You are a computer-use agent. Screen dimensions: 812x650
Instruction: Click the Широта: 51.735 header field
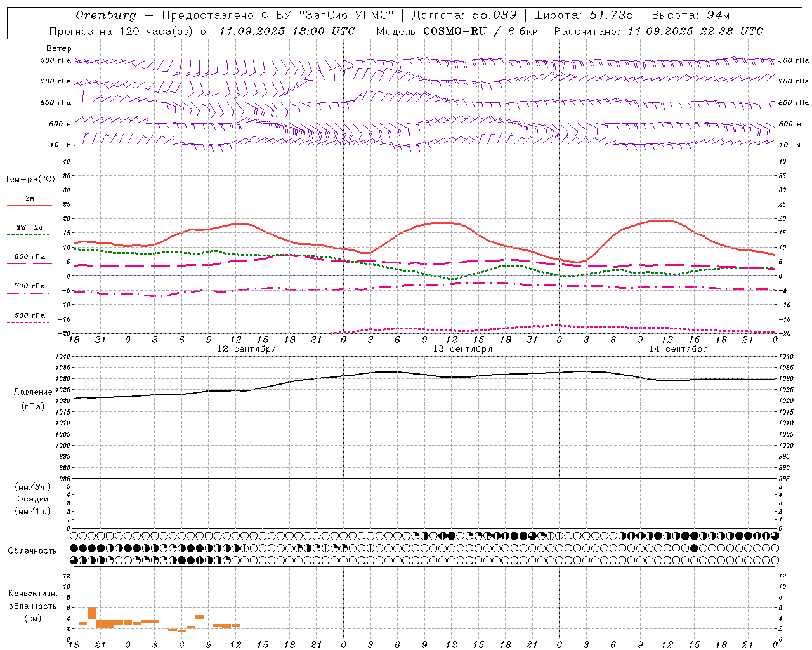coord(584,15)
